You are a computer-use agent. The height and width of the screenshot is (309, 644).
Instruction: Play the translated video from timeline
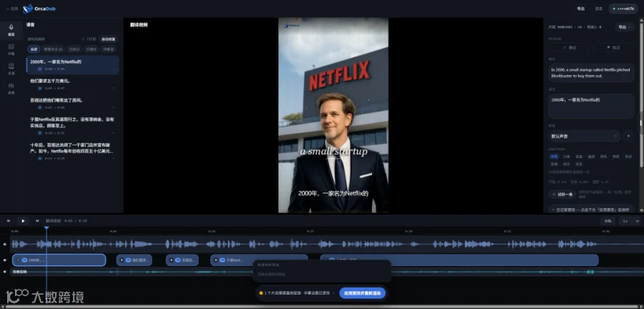23,221
